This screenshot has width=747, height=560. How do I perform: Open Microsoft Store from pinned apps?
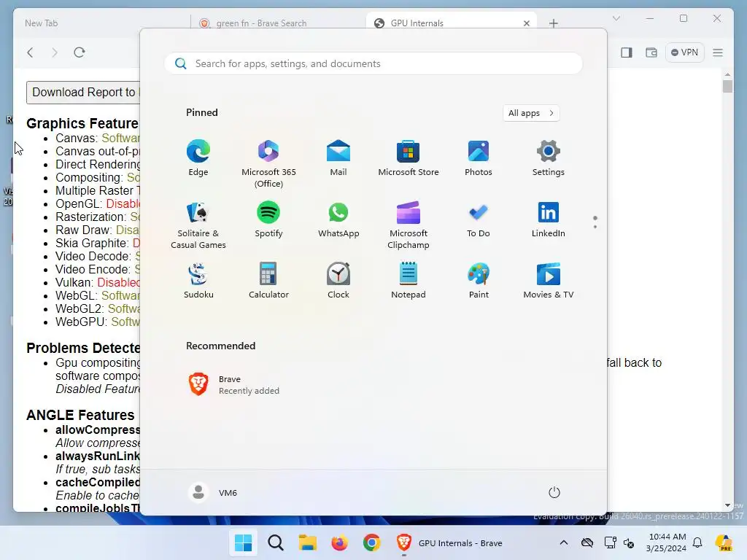[409, 158]
